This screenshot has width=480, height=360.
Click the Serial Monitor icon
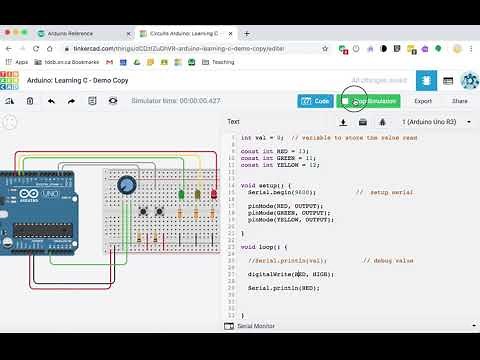(x=229, y=326)
